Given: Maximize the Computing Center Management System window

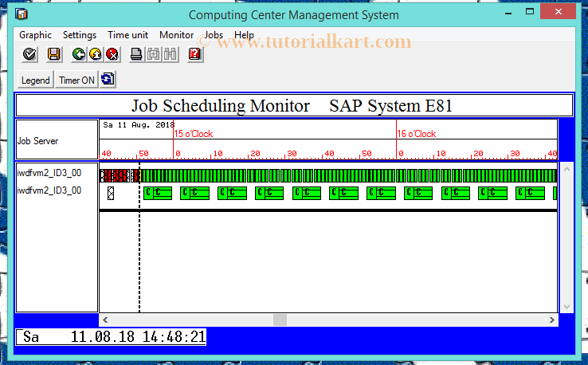Looking at the screenshot, I should pyautogui.click(x=530, y=12).
